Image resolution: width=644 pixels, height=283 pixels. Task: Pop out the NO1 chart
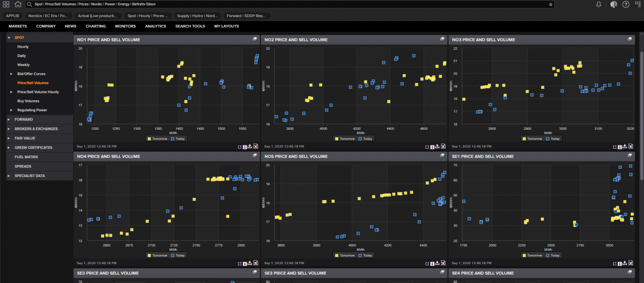[x=239, y=147]
